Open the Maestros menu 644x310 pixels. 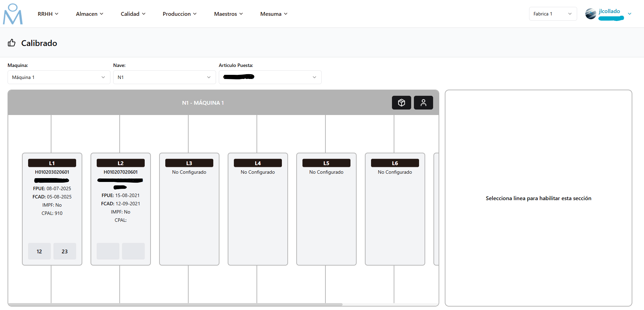(x=228, y=14)
